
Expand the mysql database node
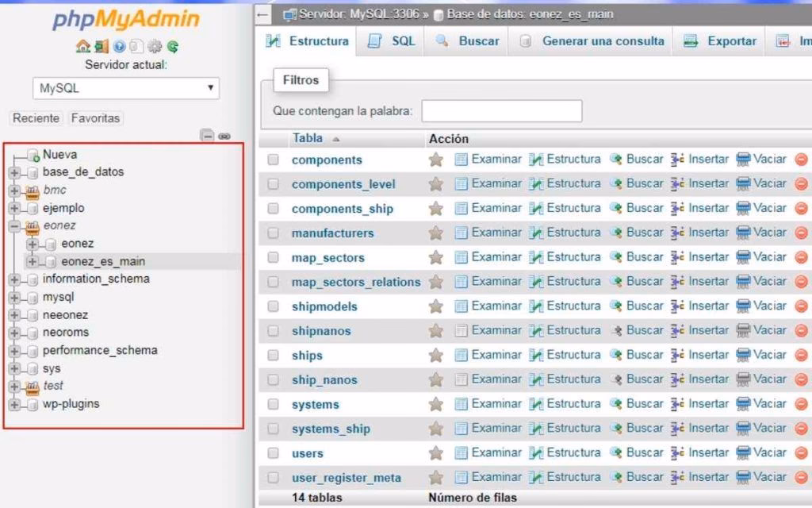coord(14,298)
